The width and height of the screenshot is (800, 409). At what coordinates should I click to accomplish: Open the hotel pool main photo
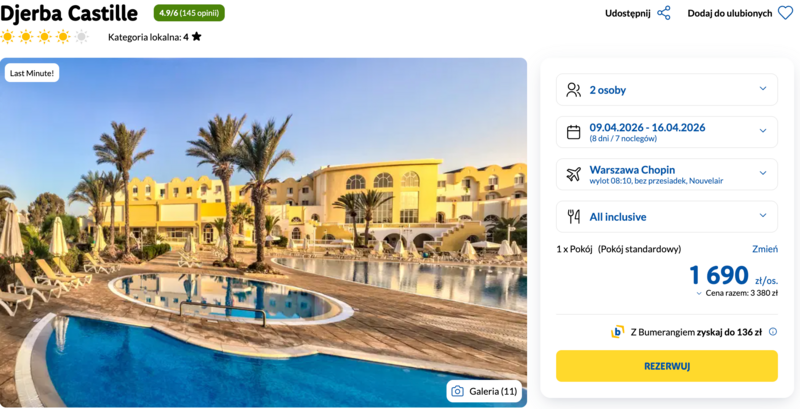pos(263,233)
